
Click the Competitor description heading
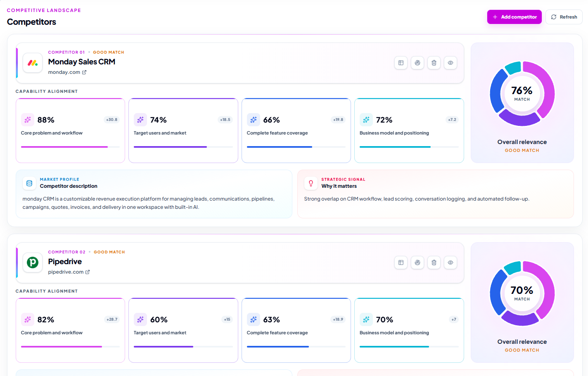point(69,186)
